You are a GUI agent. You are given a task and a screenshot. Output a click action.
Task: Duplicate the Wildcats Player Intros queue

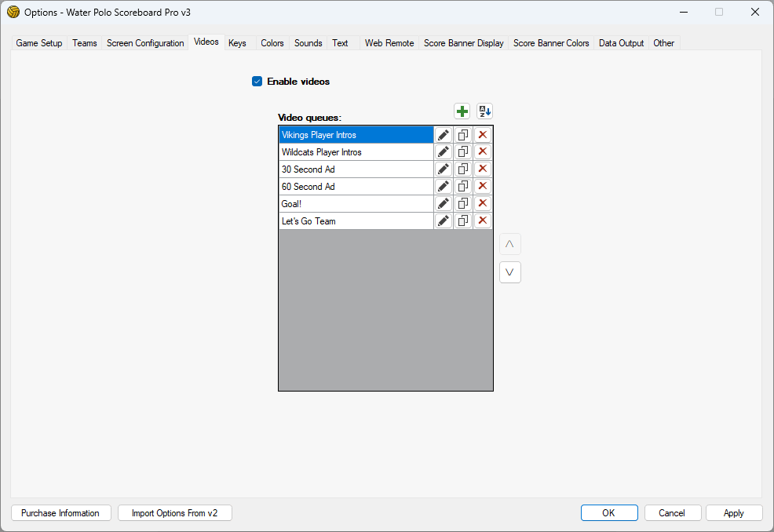(463, 152)
